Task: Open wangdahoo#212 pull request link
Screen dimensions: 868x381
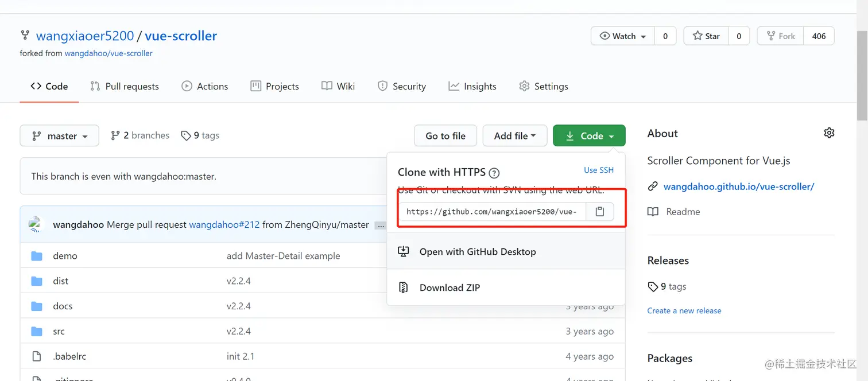Action: (224, 225)
